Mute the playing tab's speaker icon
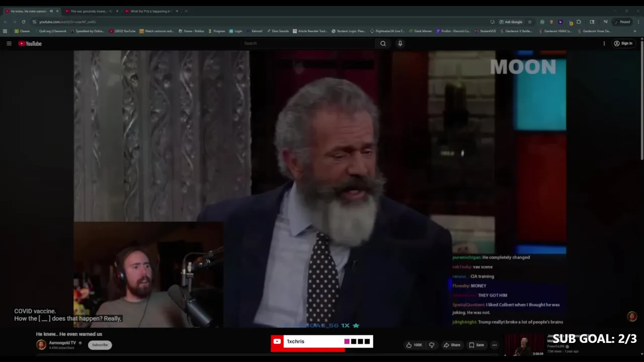The image size is (644, 362). (x=51, y=11)
